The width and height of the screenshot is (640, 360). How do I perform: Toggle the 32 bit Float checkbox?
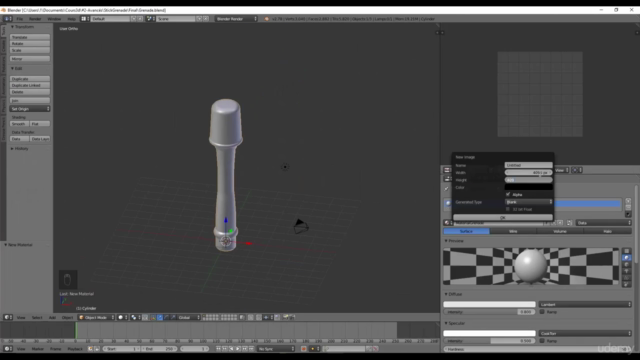coord(508,209)
